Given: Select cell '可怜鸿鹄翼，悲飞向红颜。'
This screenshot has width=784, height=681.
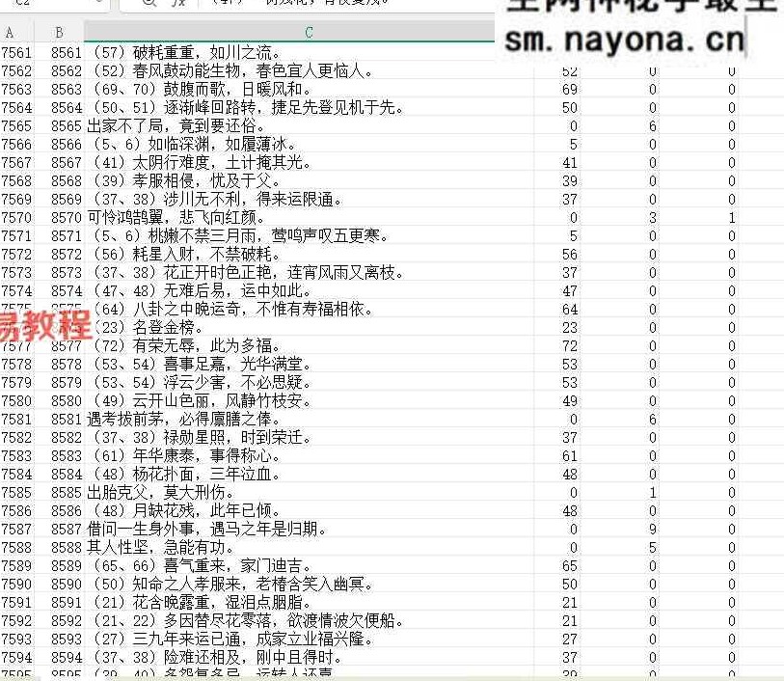Looking at the screenshot, I should click(x=309, y=217).
